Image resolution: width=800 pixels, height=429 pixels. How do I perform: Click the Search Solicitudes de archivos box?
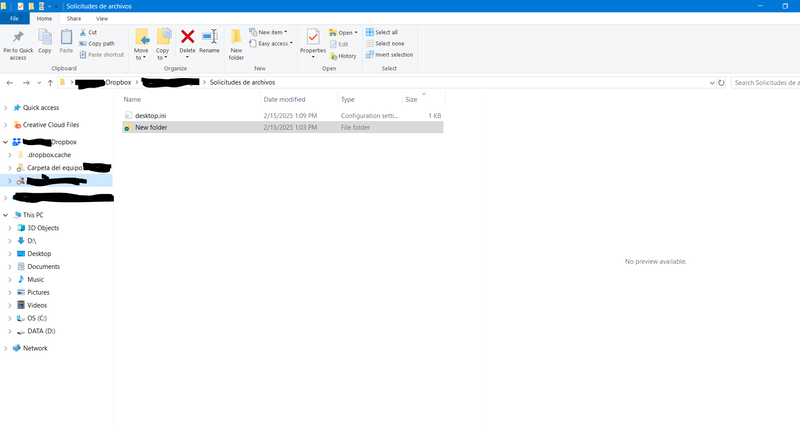point(764,82)
